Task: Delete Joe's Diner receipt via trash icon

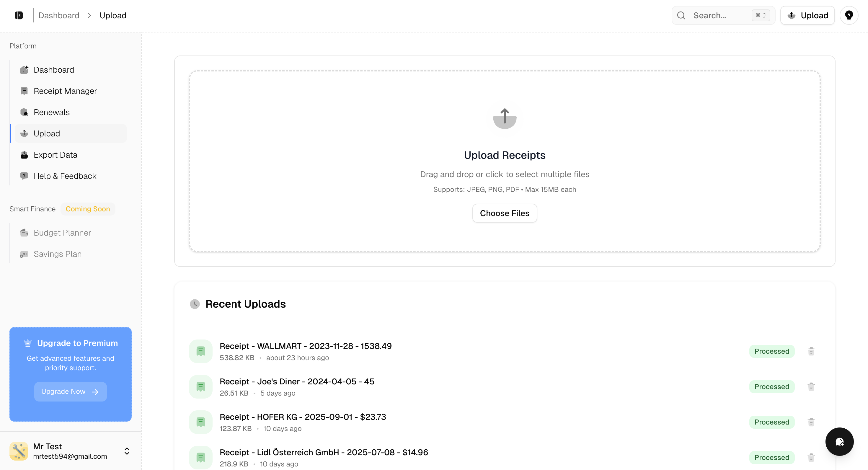Action: pos(811,386)
